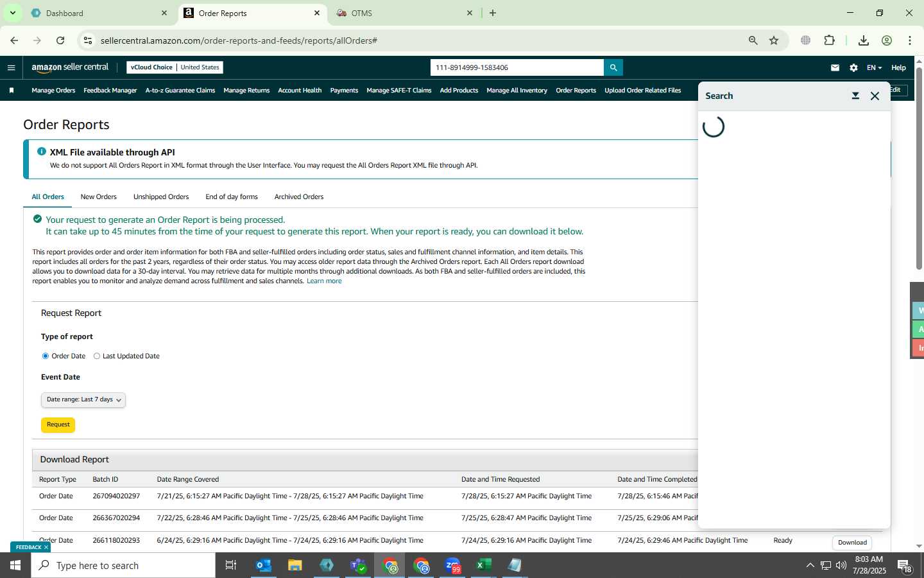Reload the page with refresh icon
924x578 pixels.
pyautogui.click(x=60, y=40)
